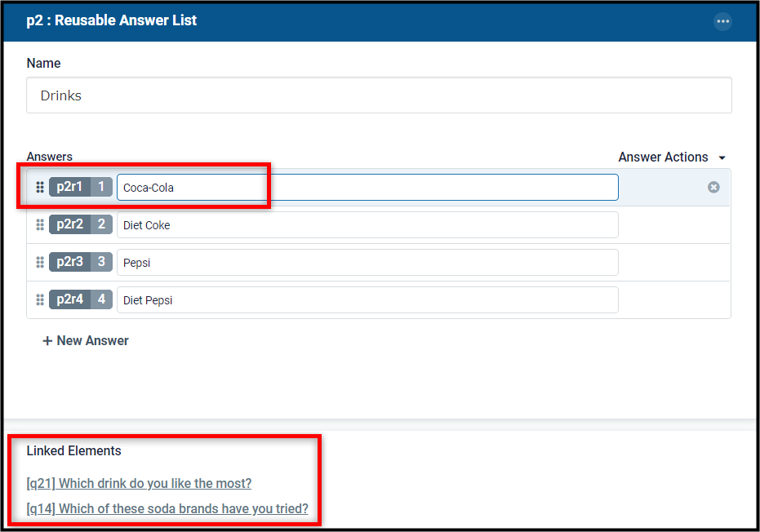Grab the drag handle for p2r3 row
The image size is (760, 532).
pos(40,262)
